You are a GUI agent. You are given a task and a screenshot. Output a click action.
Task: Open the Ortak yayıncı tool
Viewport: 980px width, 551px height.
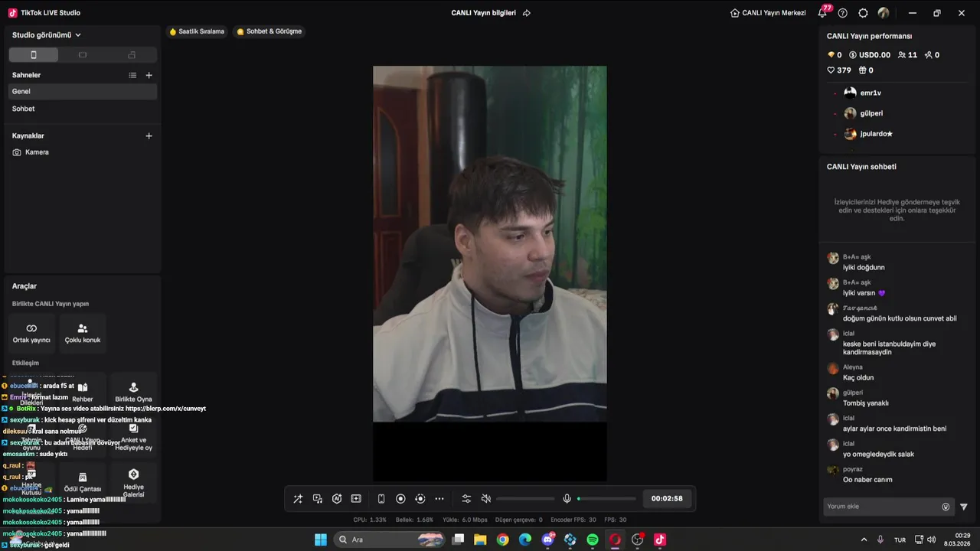(x=31, y=333)
